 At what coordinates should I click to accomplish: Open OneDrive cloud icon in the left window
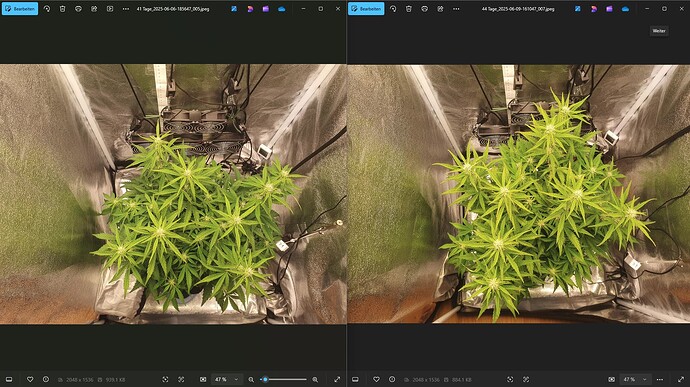pos(282,9)
